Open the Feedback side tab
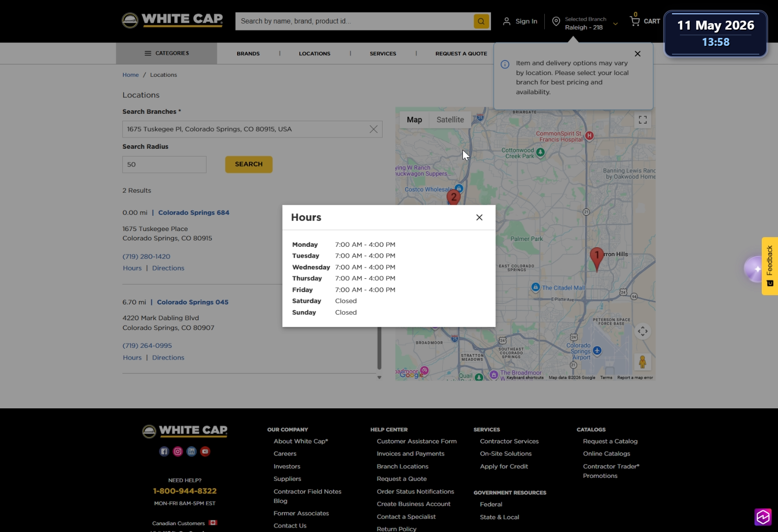778x532 pixels. pos(770,266)
